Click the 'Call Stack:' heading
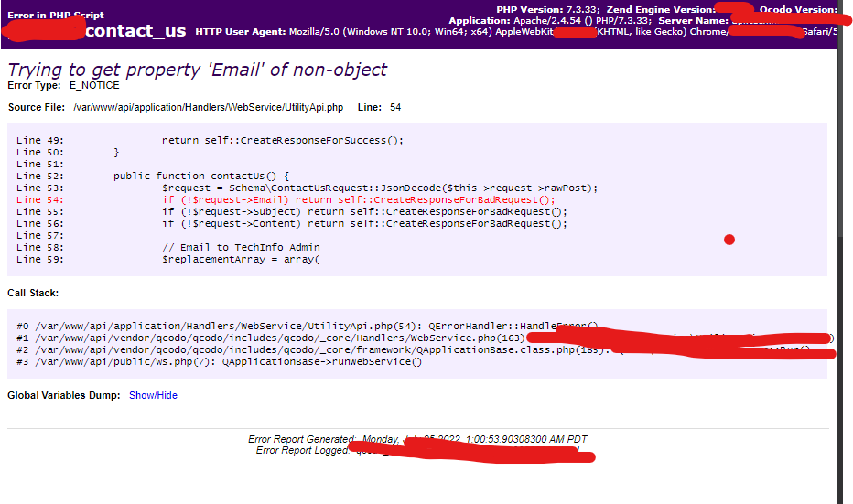Screen dimensions: 853x504 pos(33,293)
